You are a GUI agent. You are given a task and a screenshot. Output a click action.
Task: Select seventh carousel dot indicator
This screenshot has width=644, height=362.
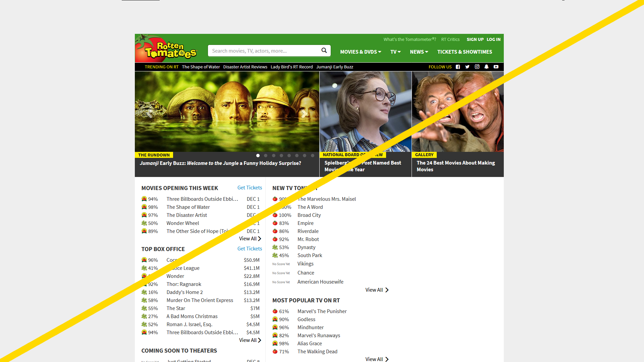tap(305, 156)
